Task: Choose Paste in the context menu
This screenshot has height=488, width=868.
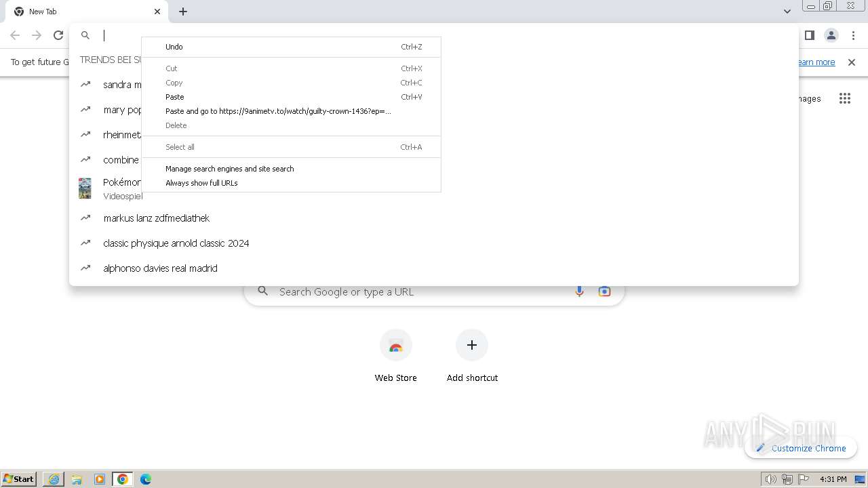Action: tap(291, 97)
